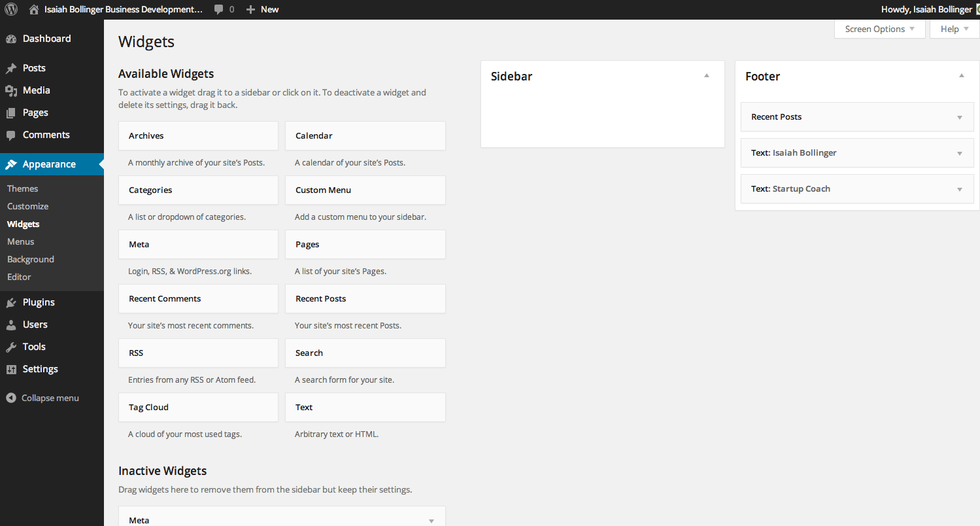This screenshot has height=526, width=980.
Task: Select the Custom Menu available widget
Action: coord(365,190)
